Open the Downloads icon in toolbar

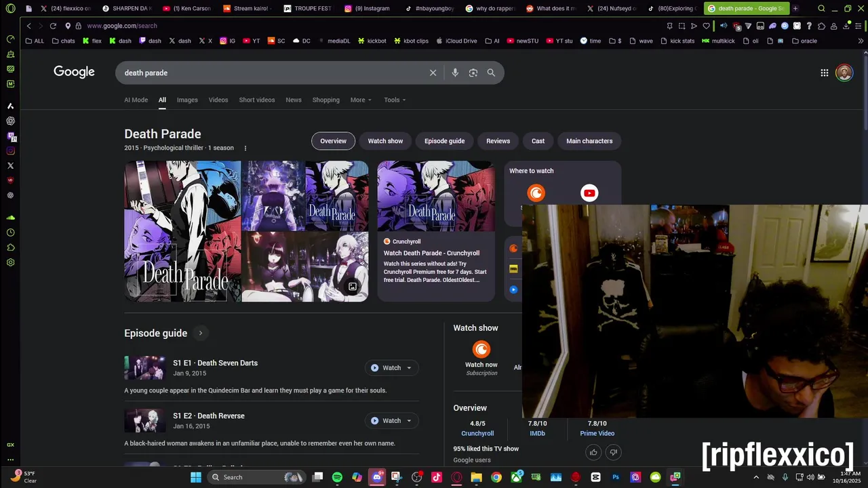846,26
